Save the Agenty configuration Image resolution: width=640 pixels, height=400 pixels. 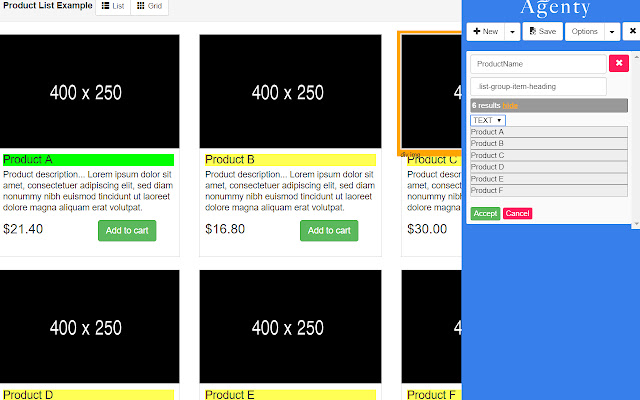(x=542, y=31)
